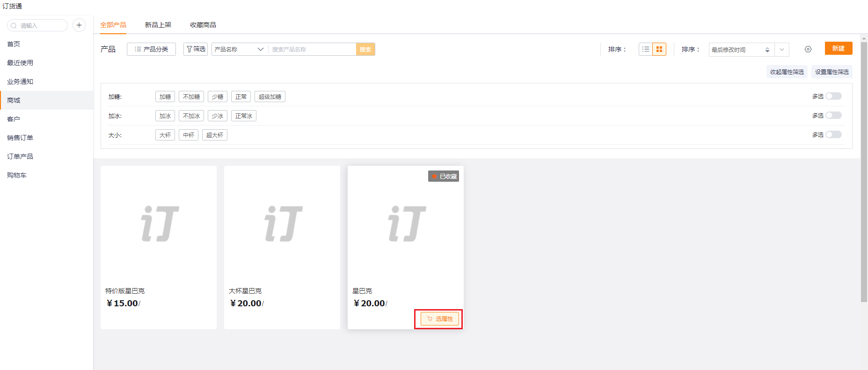868x370 pixels.
Task: Click the orange 搜索 button
Action: [x=365, y=49]
